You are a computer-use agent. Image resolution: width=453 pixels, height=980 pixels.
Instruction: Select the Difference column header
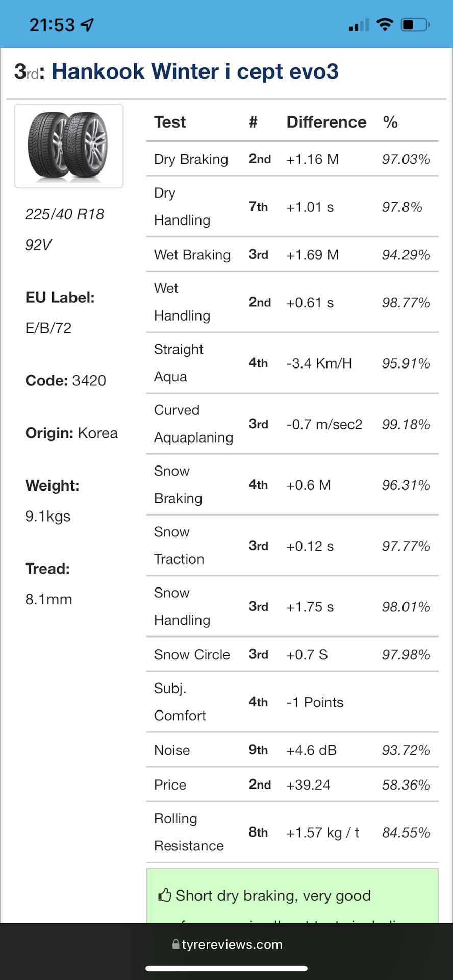[x=326, y=122]
